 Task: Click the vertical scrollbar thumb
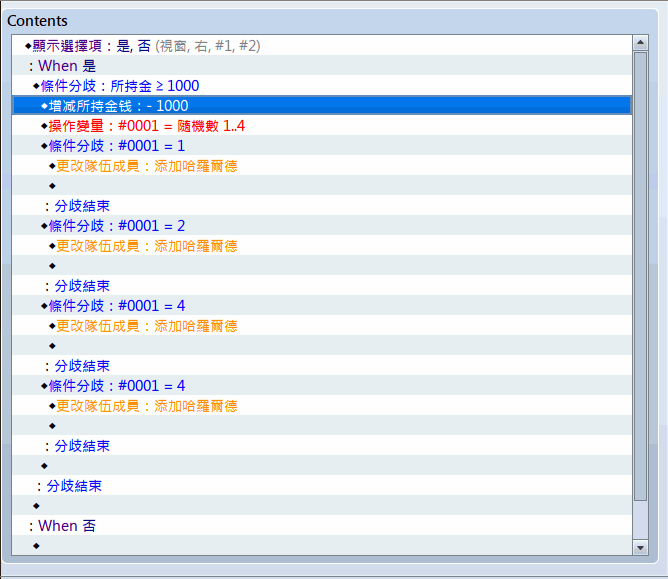point(640,276)
